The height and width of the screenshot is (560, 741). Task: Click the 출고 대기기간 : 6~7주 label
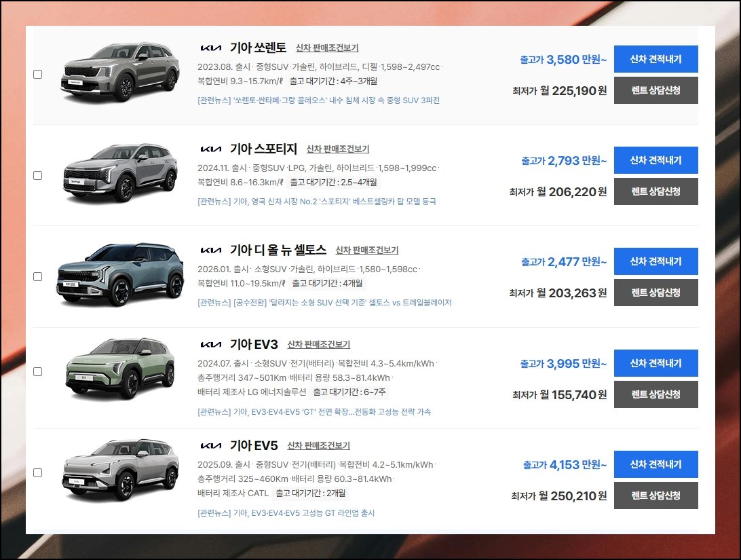349,392
